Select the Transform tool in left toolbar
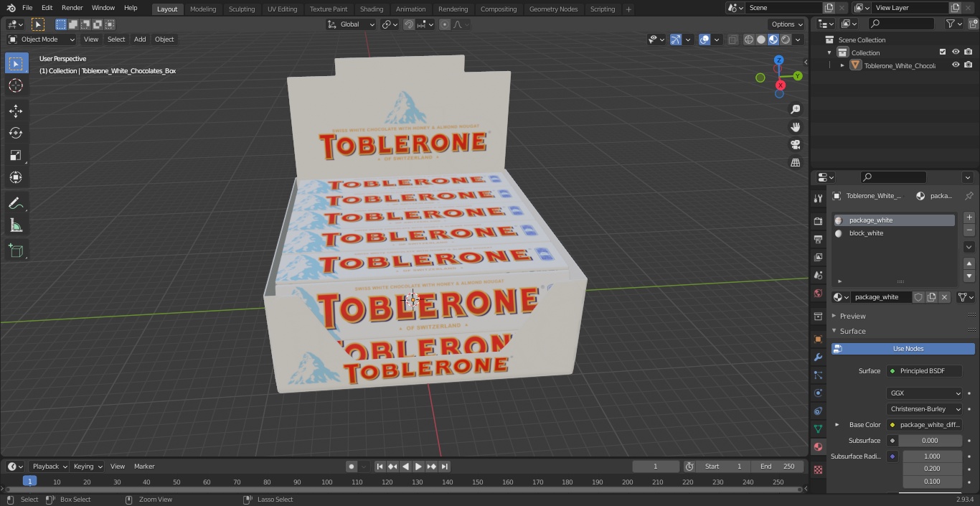The image size is (980, 506). pos(16,177)
